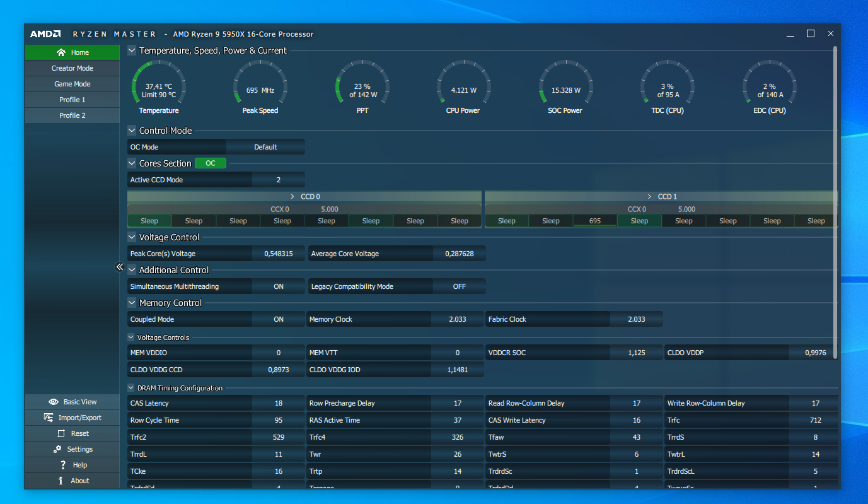The width and height of the screenshot is (868, 504).
Task: Click CLDO VDDG IOD value 1,1481
Action: tap(458, 370)
